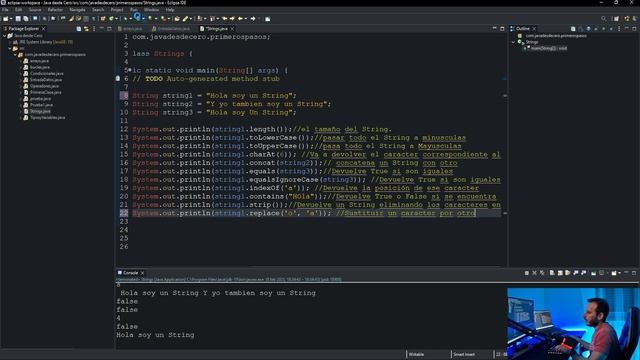
Task: Click the Pin Editor icon after Forward arrow
Action: click(x=267, y=18)
